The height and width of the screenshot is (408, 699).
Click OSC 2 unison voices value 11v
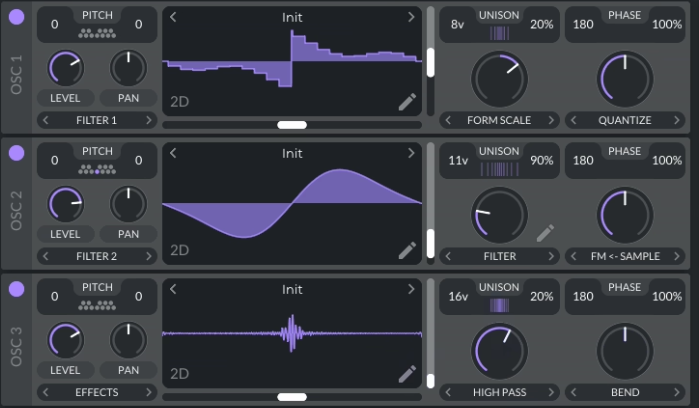[x=458, y=160]
